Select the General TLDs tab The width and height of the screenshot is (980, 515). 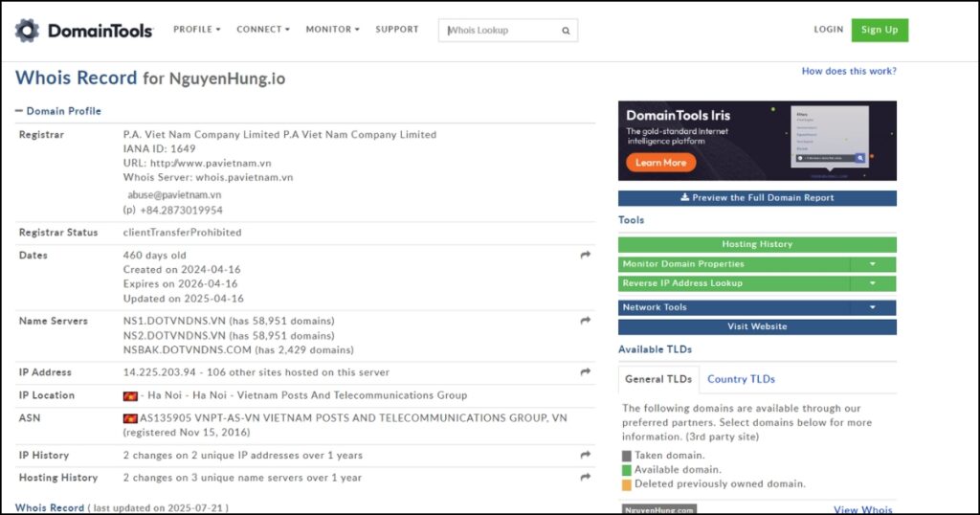[658, 379]
